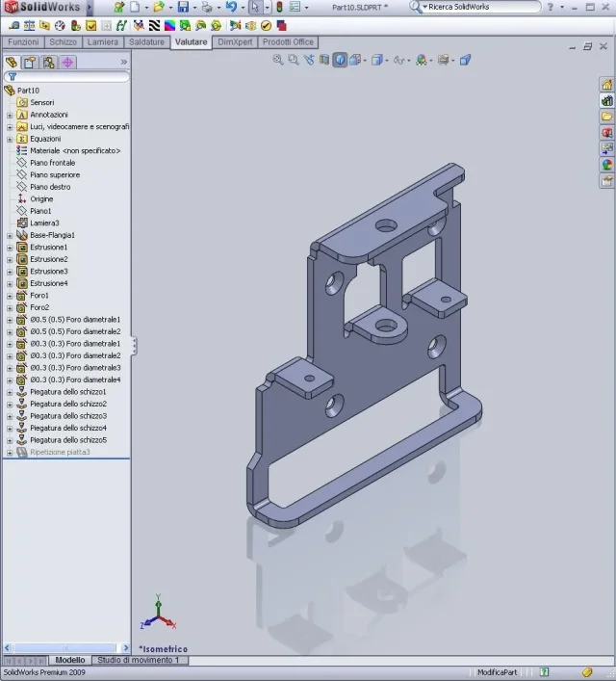Expand the Equazioni tree node

10,140
